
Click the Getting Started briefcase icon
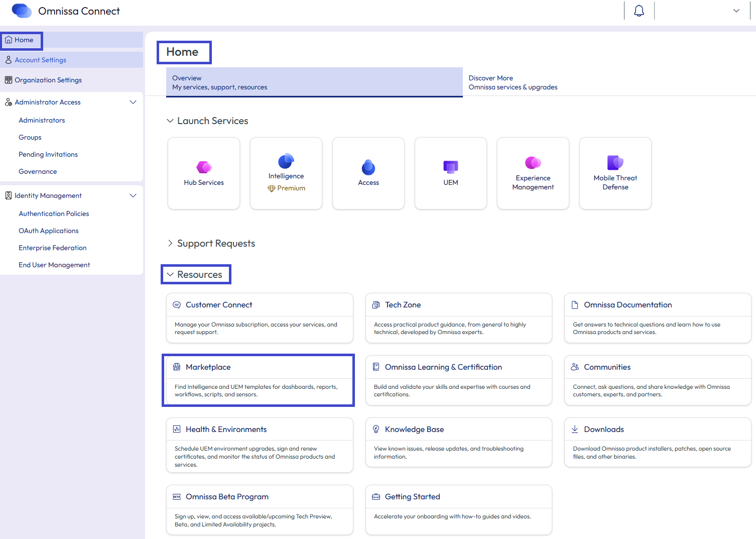coord(376,497)
